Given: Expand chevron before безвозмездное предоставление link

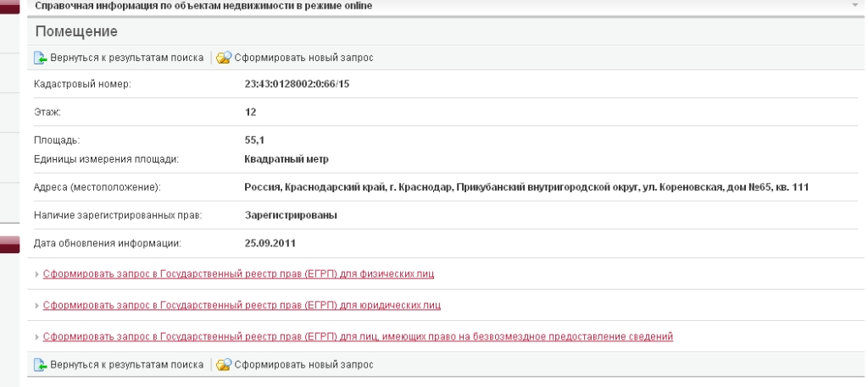Looking at the screenshot, I should click(x=36, y=337).
